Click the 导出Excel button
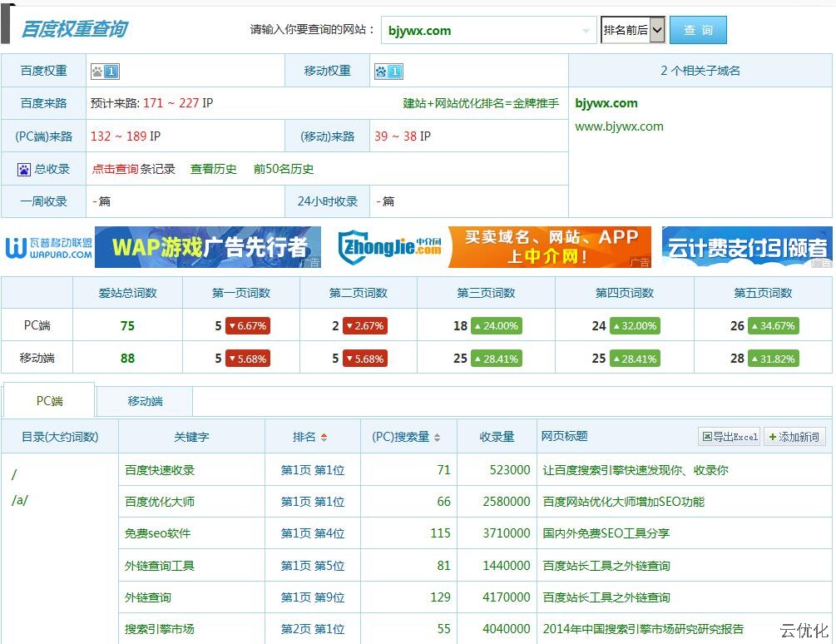This screenshot has width=836, height=644. [x=730, y=437]
